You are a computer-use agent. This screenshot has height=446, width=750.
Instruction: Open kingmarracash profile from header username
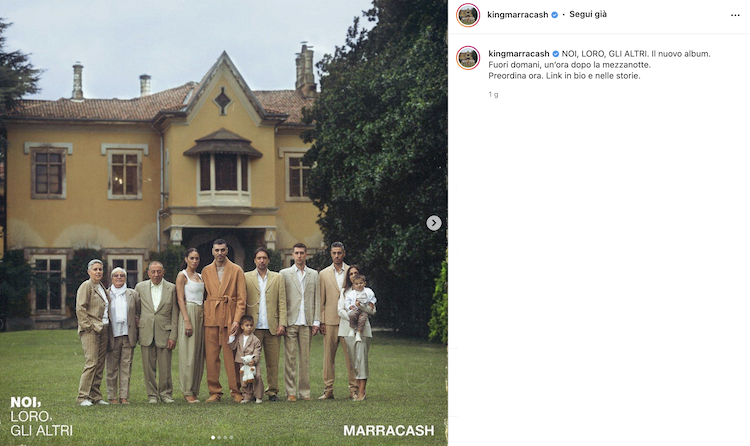(518, 15)
